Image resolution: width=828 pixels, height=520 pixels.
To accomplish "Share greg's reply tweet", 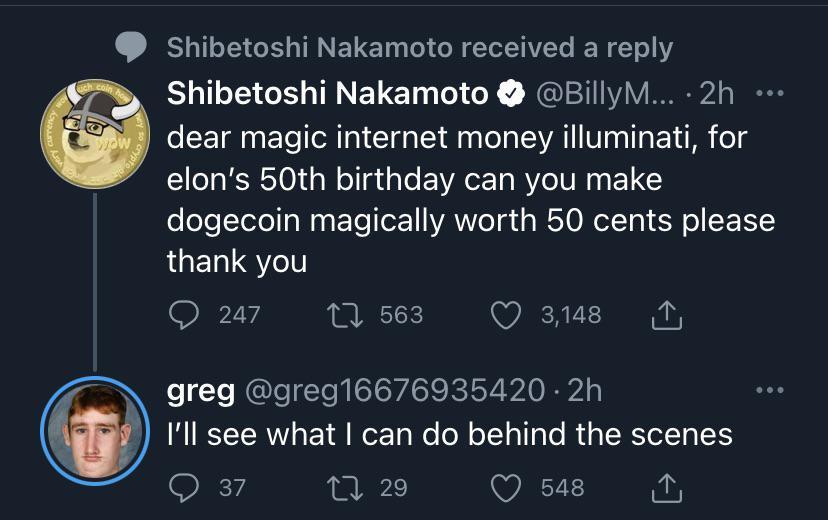I will (x=665, y=489).
